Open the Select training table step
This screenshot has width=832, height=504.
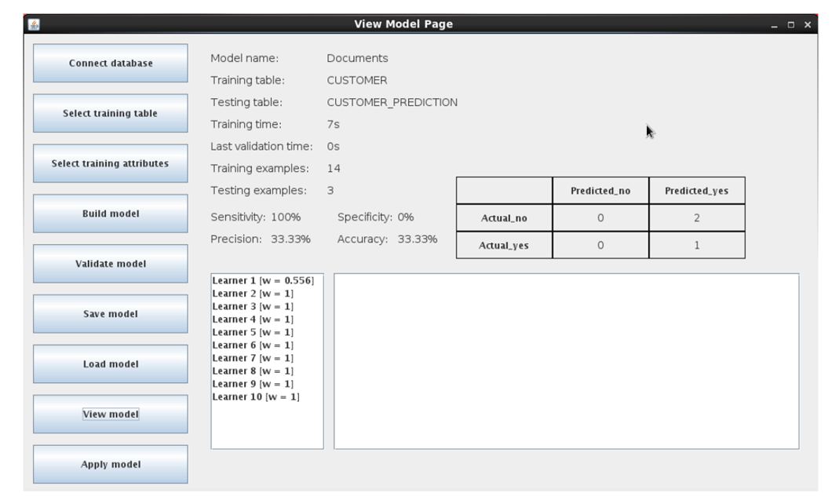tap(110, 113)
